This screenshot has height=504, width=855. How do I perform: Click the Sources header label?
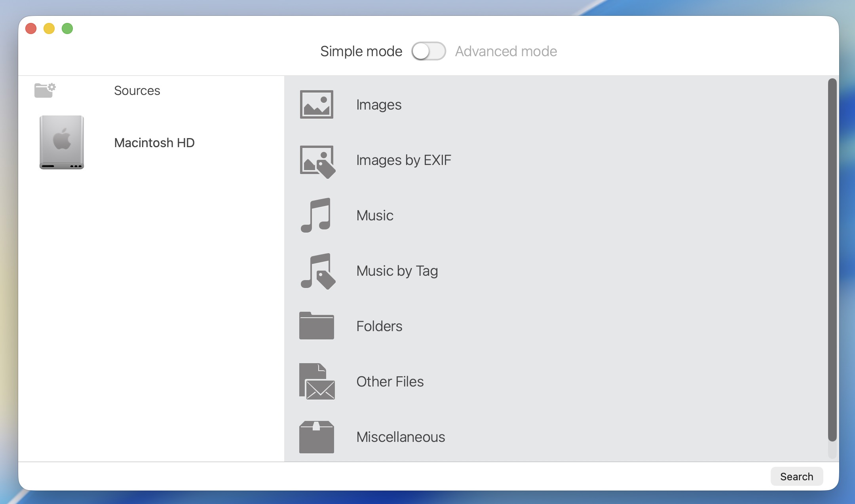(x=137, y=91)
